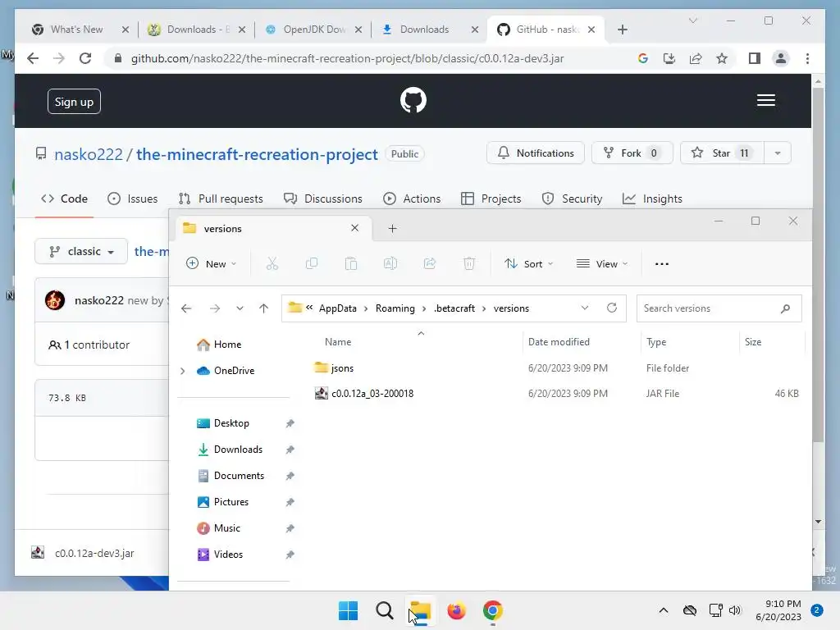
Task: Click the Google icon in address bar
Action: click(x=643, y=58)
